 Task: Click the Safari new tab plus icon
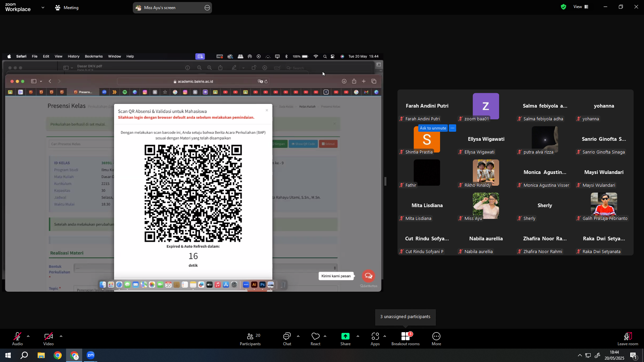click(x=364, y=81)
